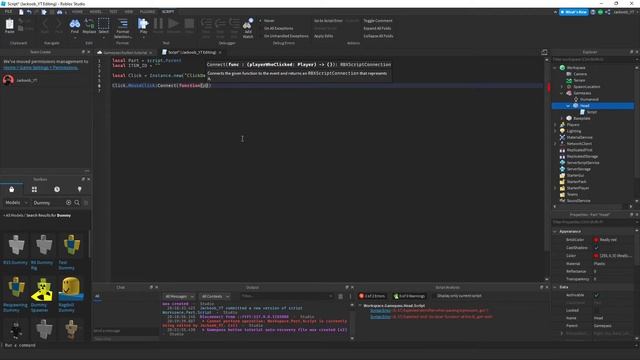Switch to the Gamepass Button tutorial tab
Screen dimensions: 640x360
coord(125,53)
